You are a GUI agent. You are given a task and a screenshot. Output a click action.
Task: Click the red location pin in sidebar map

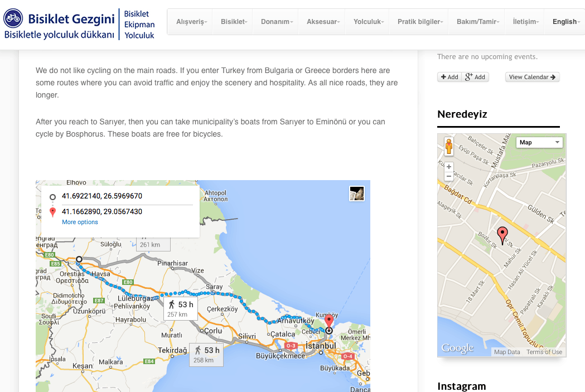pyautogui.click(x=502, y=235)
